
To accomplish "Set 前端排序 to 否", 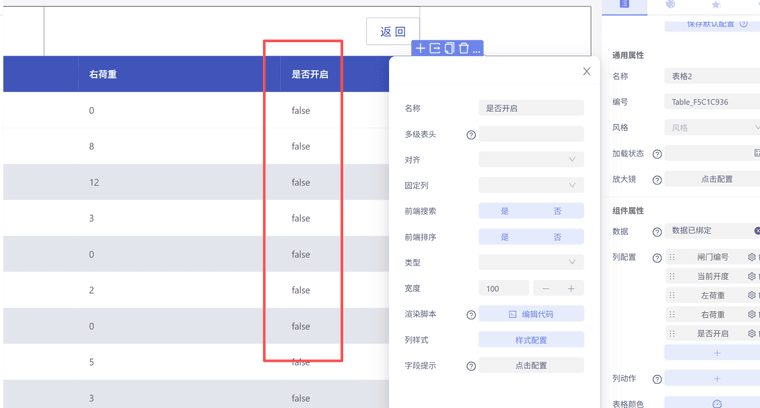I will point(557,237).
